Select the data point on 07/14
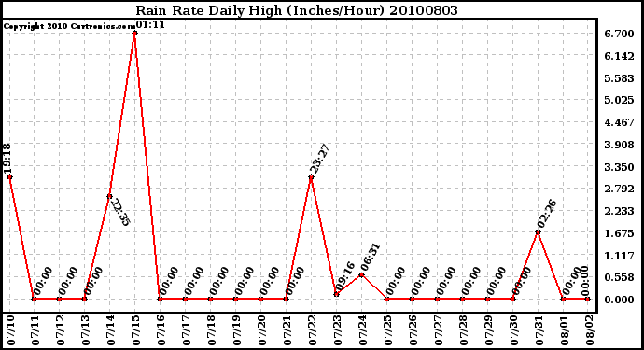The width and height of the screenshot is (644, 350). point(109,196)
